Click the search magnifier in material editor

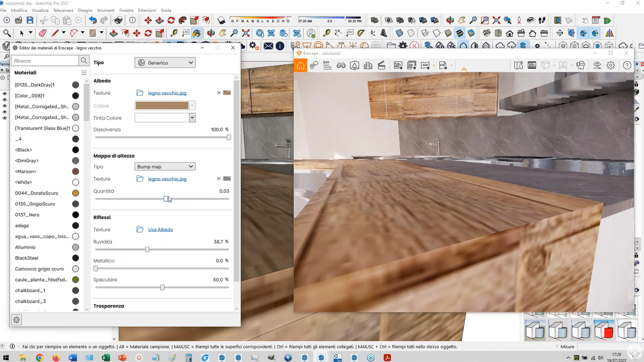(84, 61)
